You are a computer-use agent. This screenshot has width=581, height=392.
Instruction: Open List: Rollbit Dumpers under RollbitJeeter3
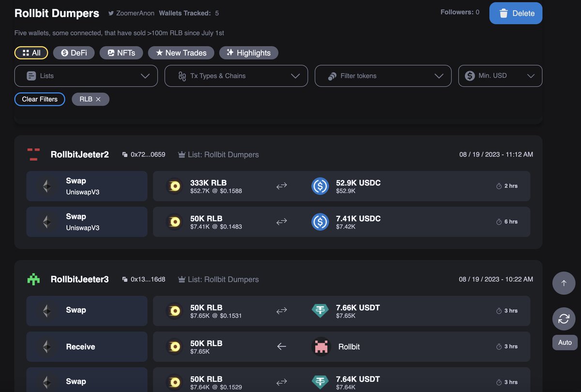pyautogui.click(x=223, y=280)
